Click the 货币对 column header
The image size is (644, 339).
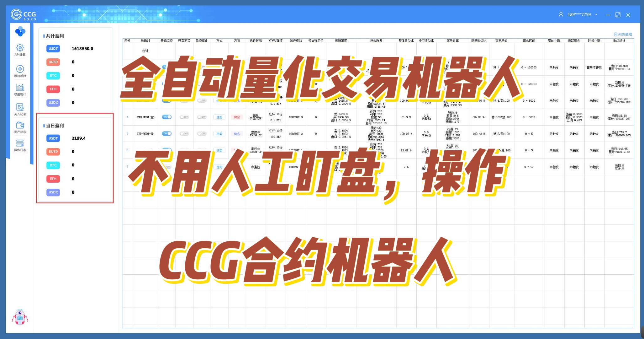pos(145,41)
